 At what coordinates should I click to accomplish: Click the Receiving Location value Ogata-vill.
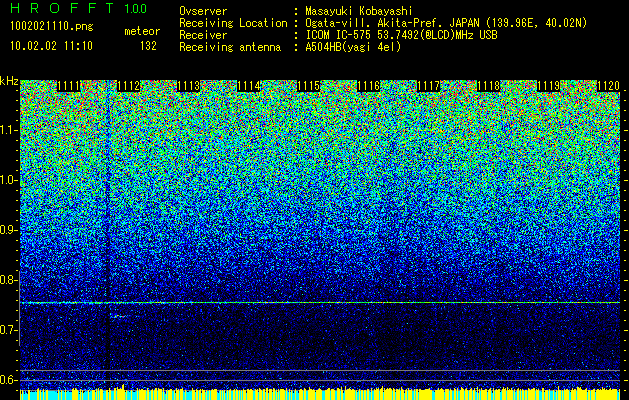pos(446,23)
